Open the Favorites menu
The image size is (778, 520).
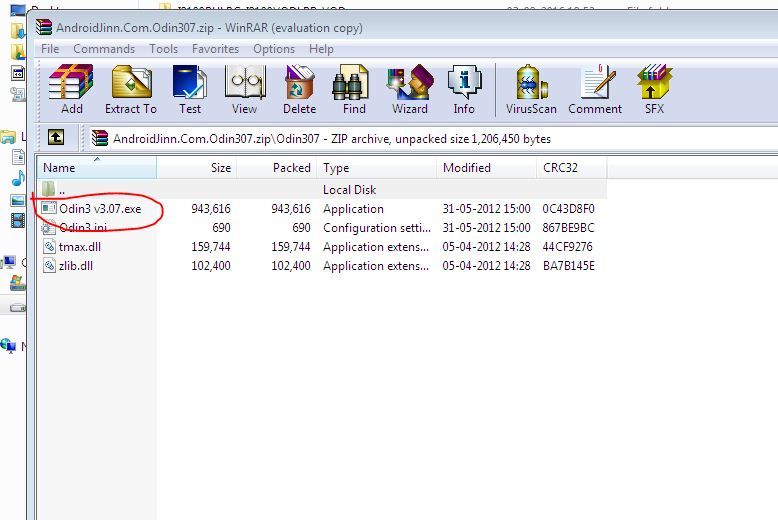(x=215, y=49)
